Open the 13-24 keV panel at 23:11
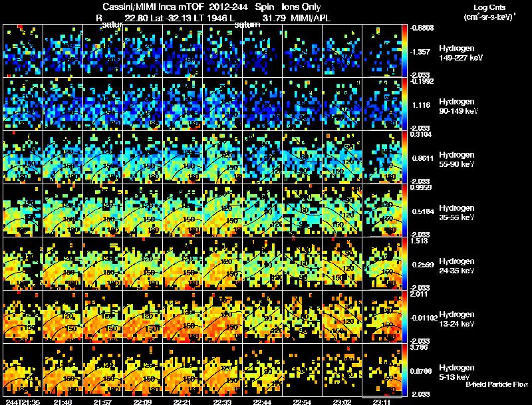Viewport: 532px width, 405px height. point(382,317)
